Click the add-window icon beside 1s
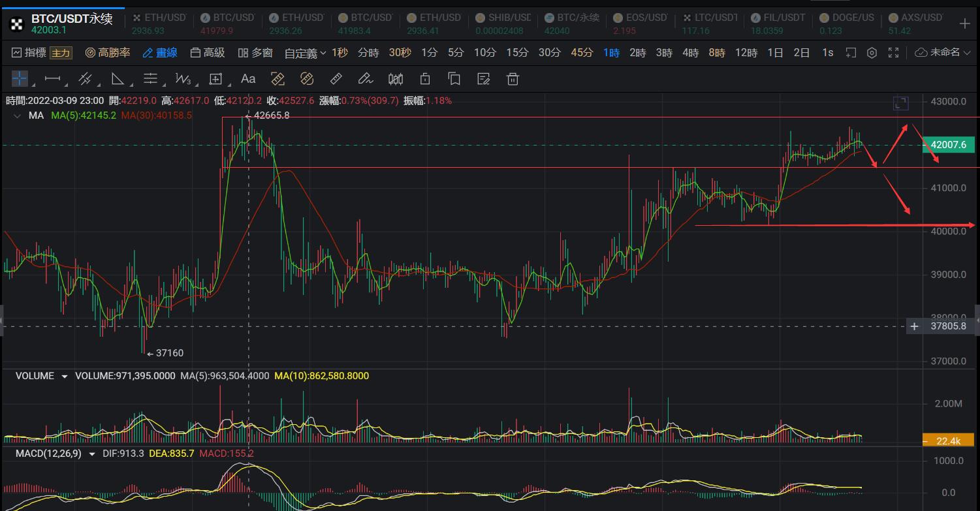The width and height of the screenshot is (980, 511). click(850, 53)
